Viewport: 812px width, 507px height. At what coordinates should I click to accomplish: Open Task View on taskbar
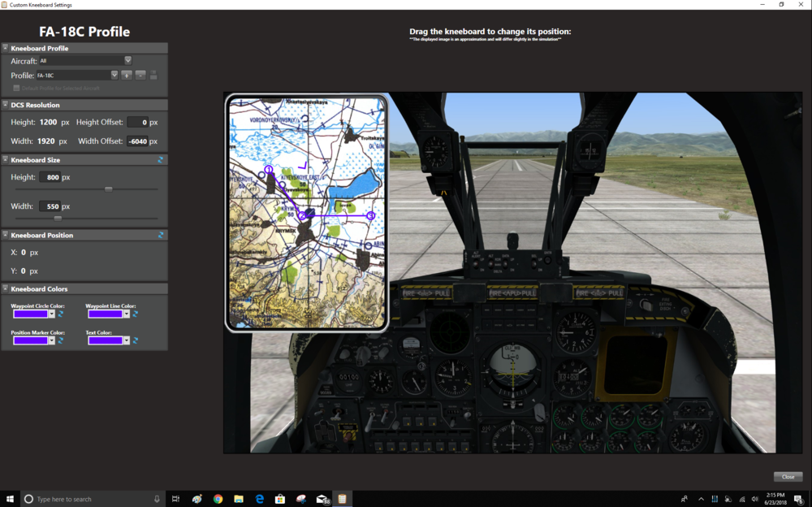(x=175, y=499)
